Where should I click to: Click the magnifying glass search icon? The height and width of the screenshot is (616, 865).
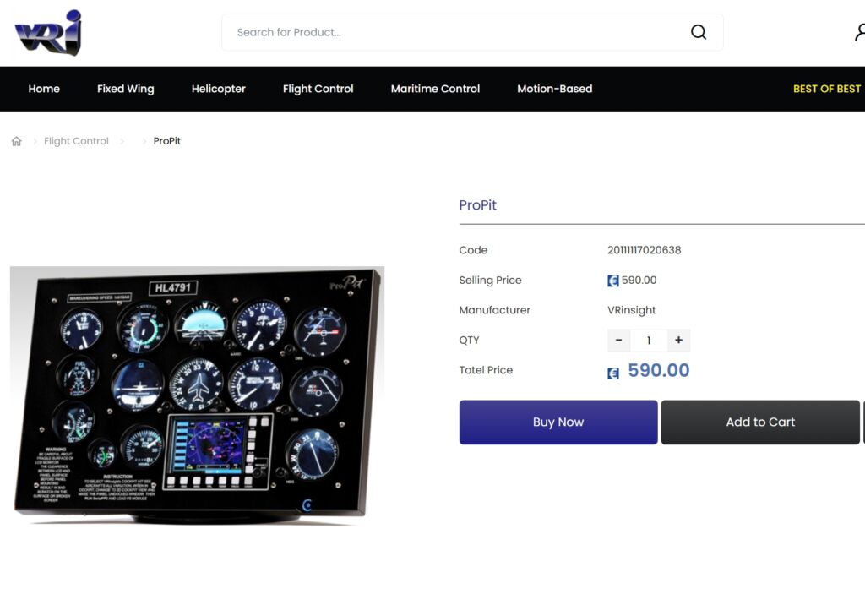[698, 32]
